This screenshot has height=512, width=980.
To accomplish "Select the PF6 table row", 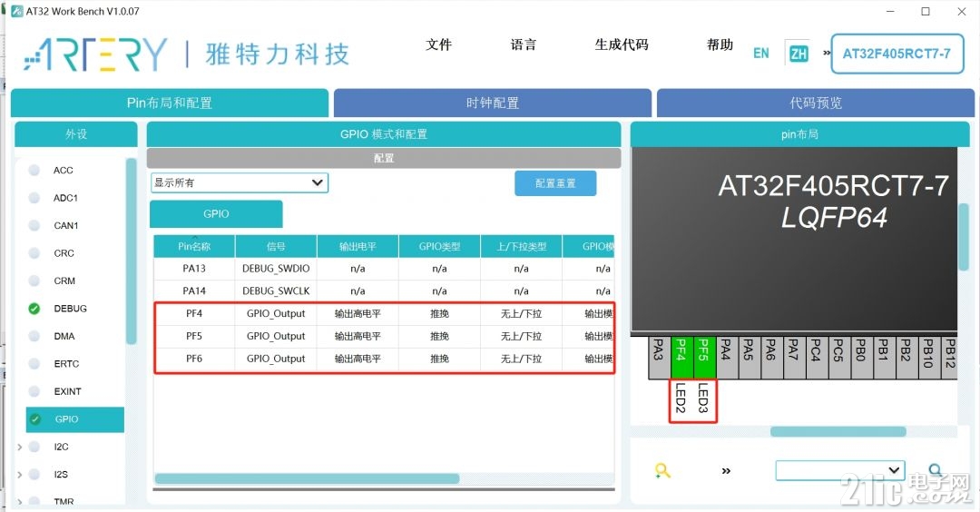I will (384, 359).
